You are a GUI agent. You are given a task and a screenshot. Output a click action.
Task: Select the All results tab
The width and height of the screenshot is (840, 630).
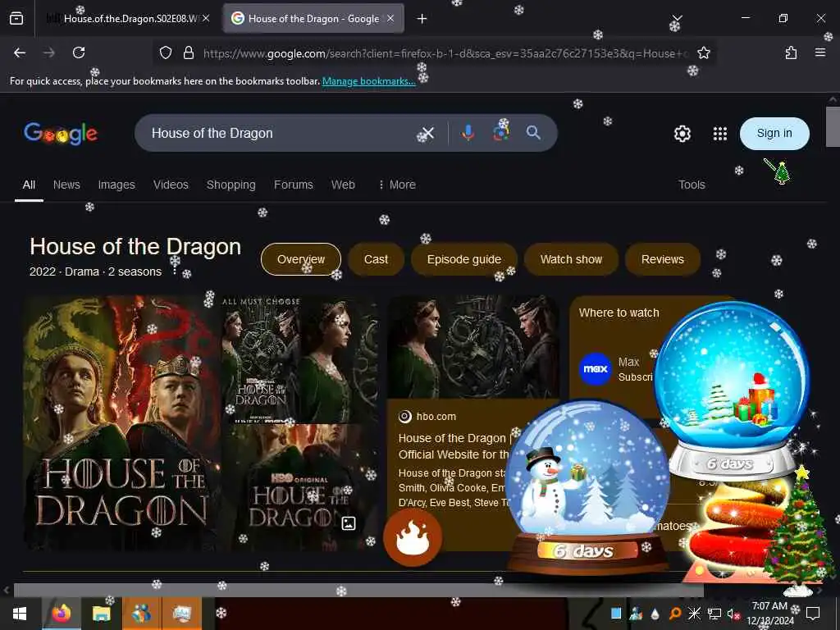point(29,185)
